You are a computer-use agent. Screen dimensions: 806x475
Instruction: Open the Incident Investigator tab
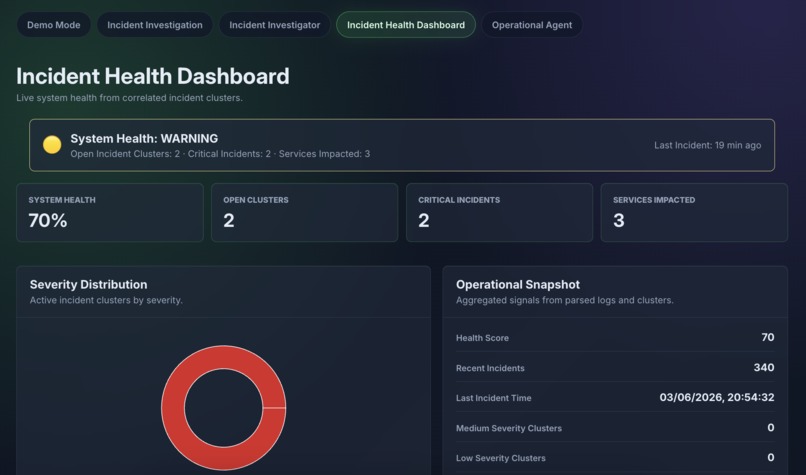click(x=274, y=25)
